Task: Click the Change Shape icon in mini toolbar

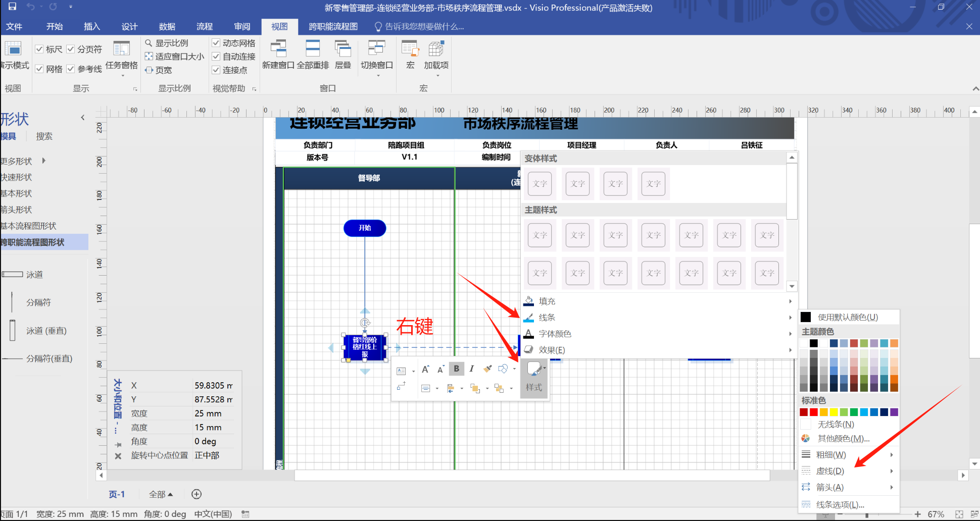Action: tap(503, 369)
